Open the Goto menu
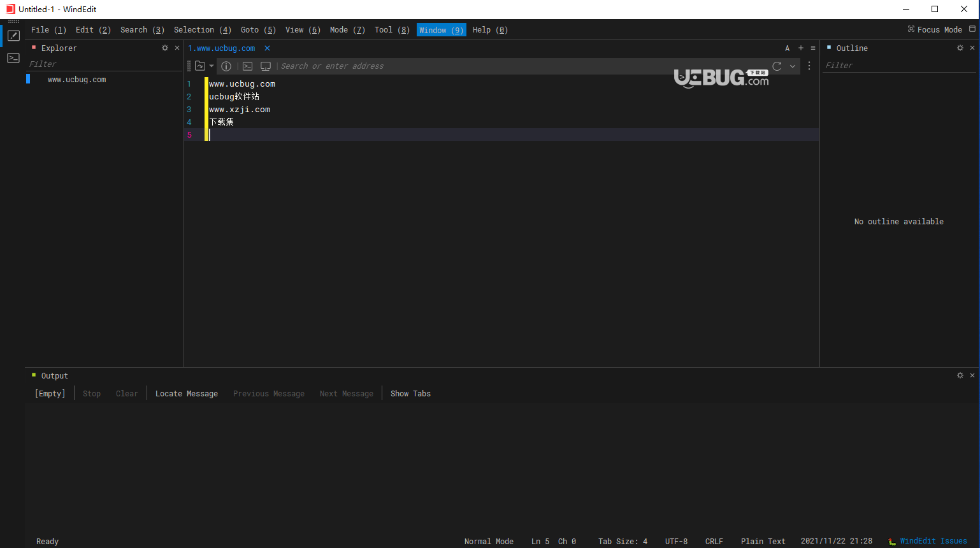 click(258, 30)
